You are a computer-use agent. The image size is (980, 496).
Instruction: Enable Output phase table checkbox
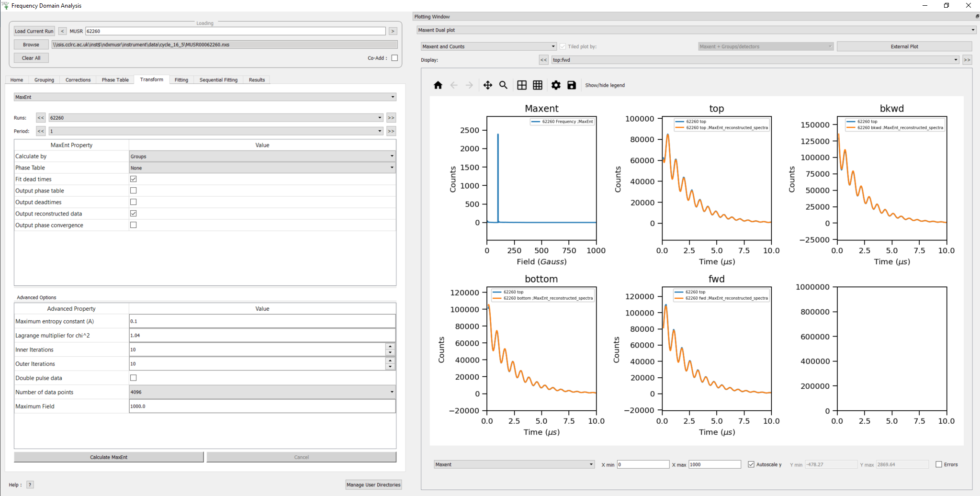point(134,191)
